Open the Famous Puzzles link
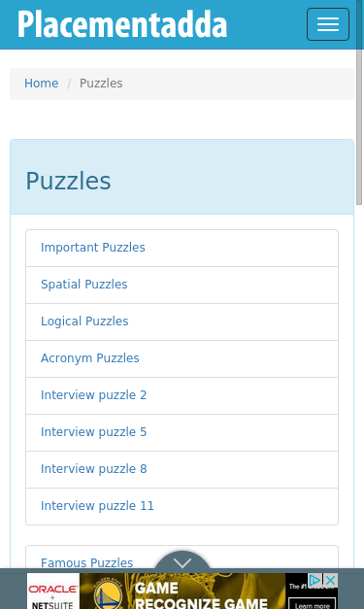The height and width of the screenshot is (609, 364). [87, 562]
